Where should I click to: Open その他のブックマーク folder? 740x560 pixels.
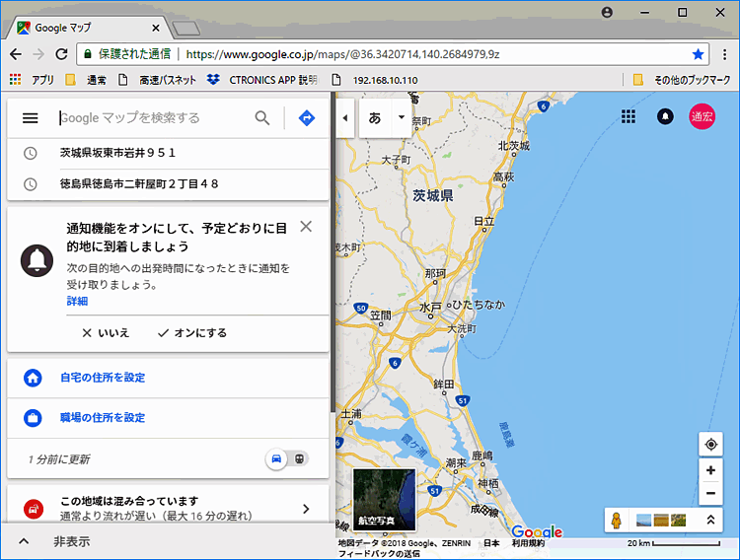682,80
